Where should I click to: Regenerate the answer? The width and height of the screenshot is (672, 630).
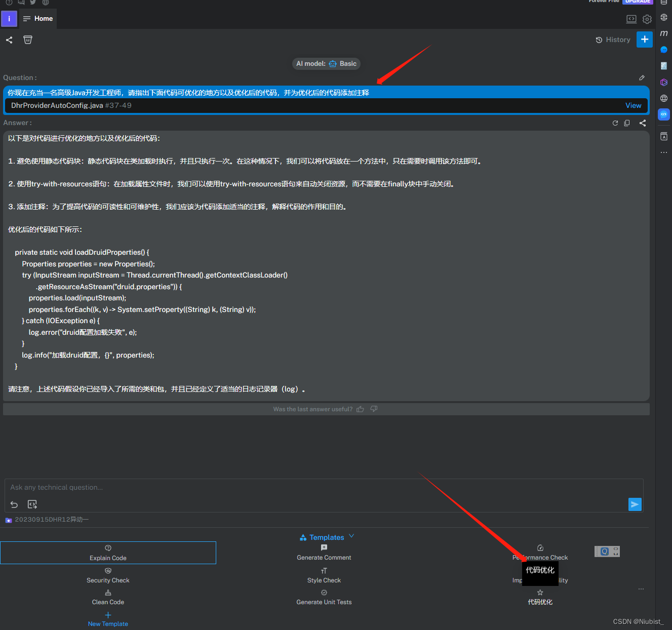click(615, 123)
